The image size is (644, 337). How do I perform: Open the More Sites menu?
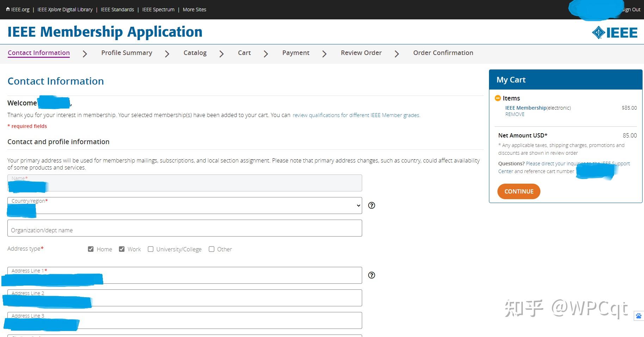coord(194,10)
